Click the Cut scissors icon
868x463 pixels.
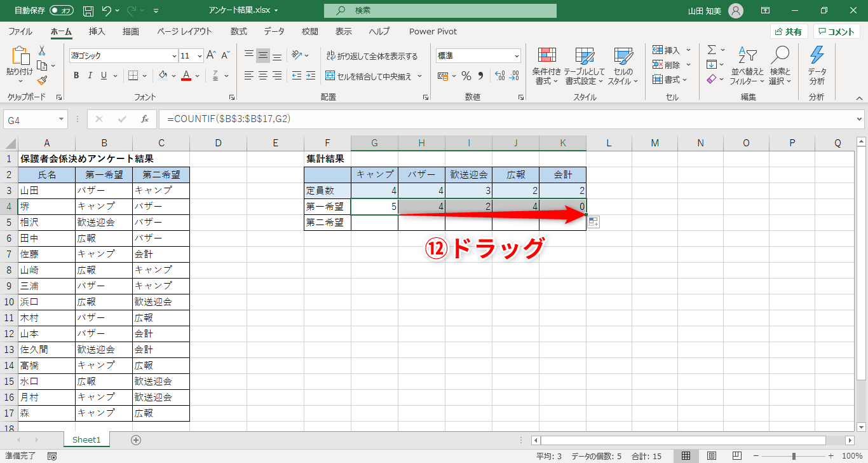(42, 50)
